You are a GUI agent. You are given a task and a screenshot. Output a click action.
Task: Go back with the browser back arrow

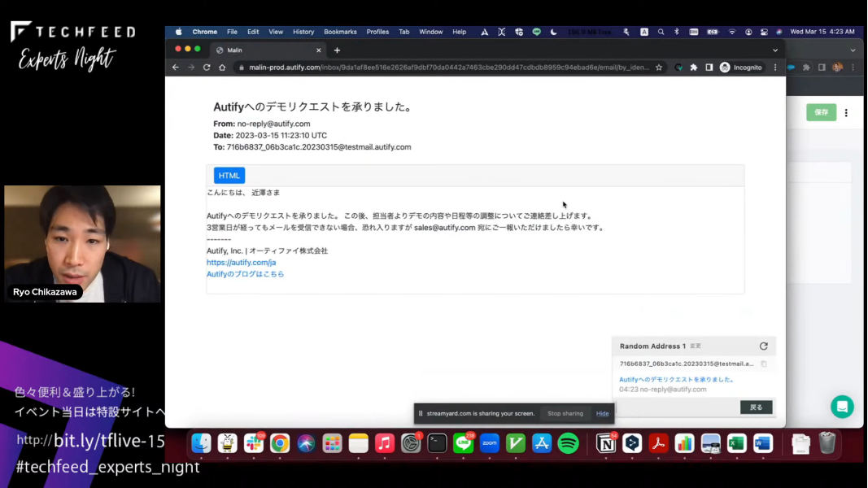(x=176, y=68)
